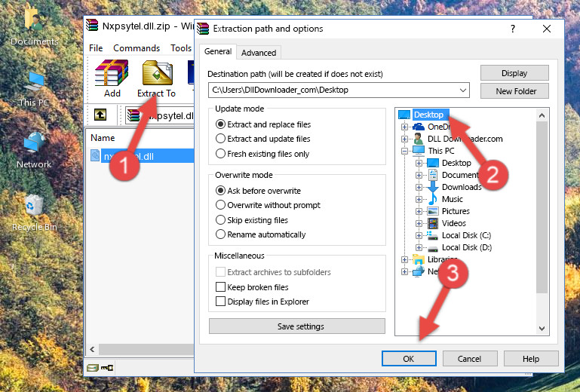
Task: Expand Desktop node under This PC
Action: point(419,163)
